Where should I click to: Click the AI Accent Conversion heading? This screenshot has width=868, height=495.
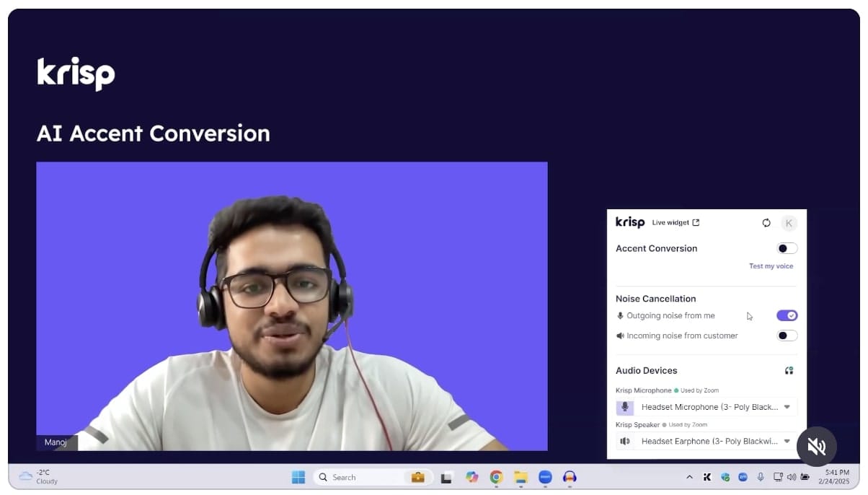pyautogui.click(x=153, y=133)
